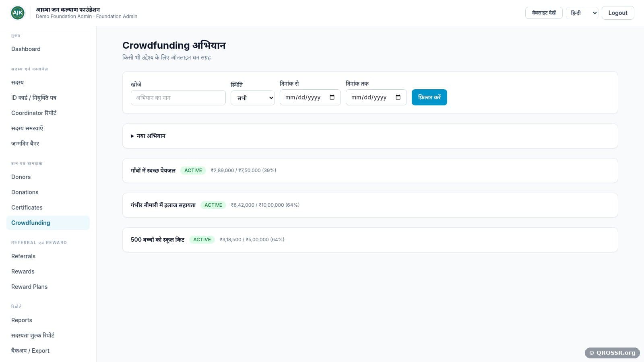644x362 pixels.
Task: Click the वेबसाइट देखें button
Action: pos(544,13)
